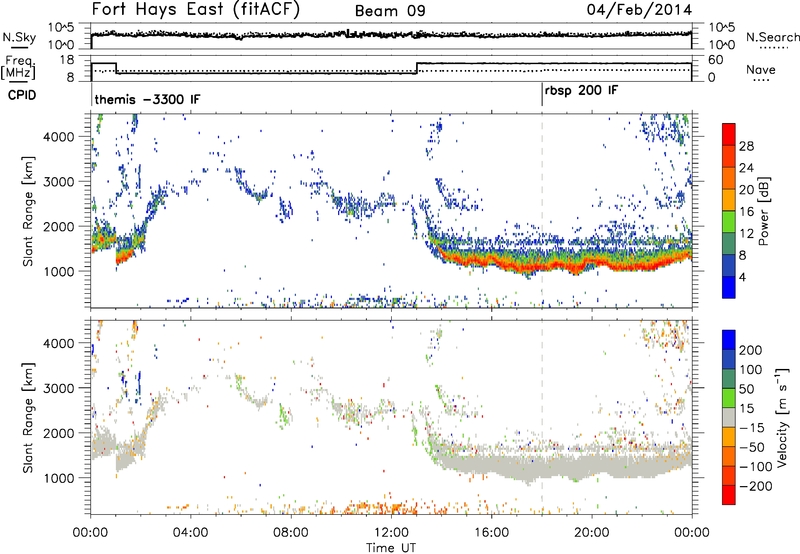Viewport: 800px width, 554px height.
Task: Click the 'N.Search' legend label
Action: click(x=772, y=37)
